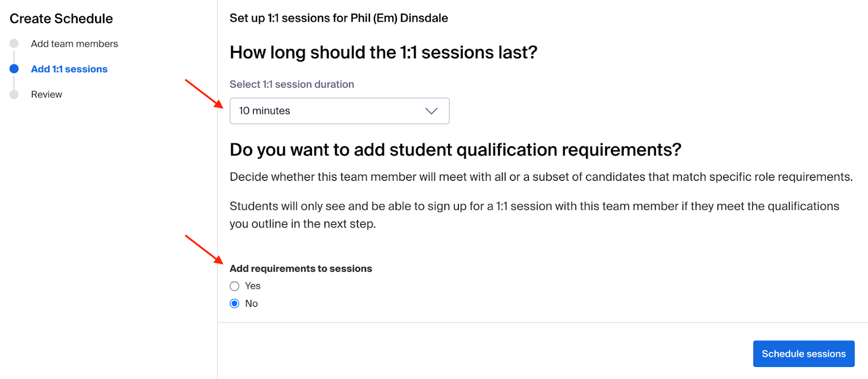The width and height of the screenshot is (868, 379).
Task: Expand the duration dropdown chevron arrow
Action: [431, 111]
